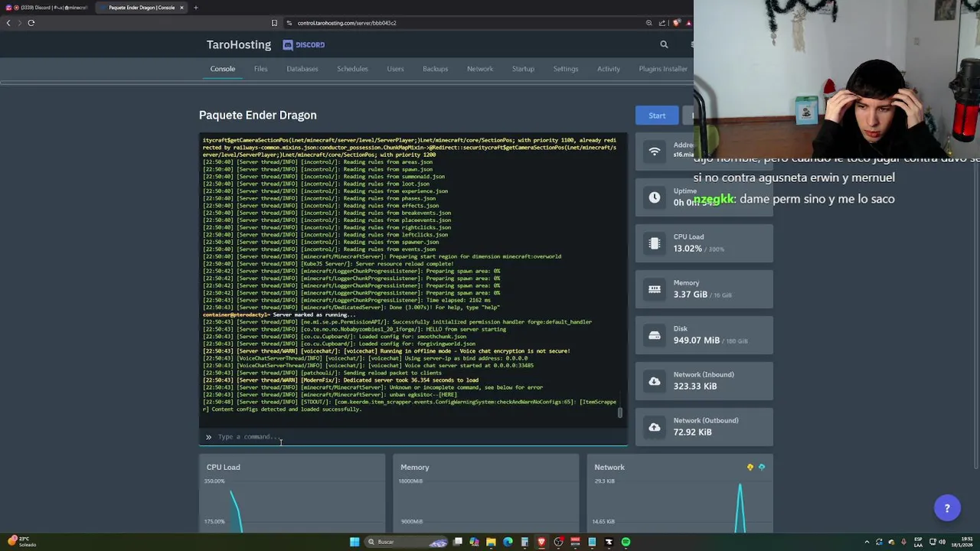Click the Network Inbound value 323.33 KiB
Image resolution: width=980 pixels, height=551 pixels.
[x=695, y=386]
